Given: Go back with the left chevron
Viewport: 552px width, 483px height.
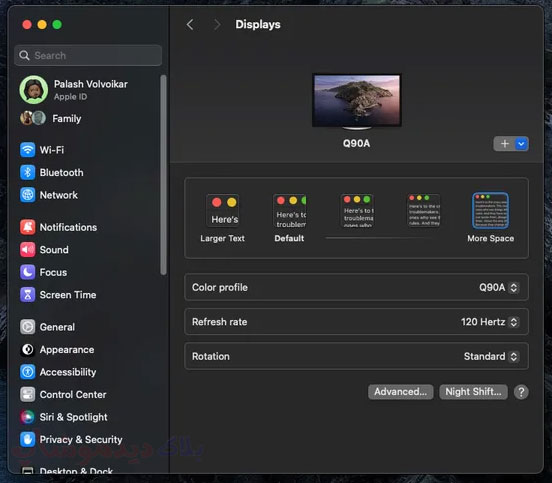Looking at the screenshot, I should tap(190, 25).
